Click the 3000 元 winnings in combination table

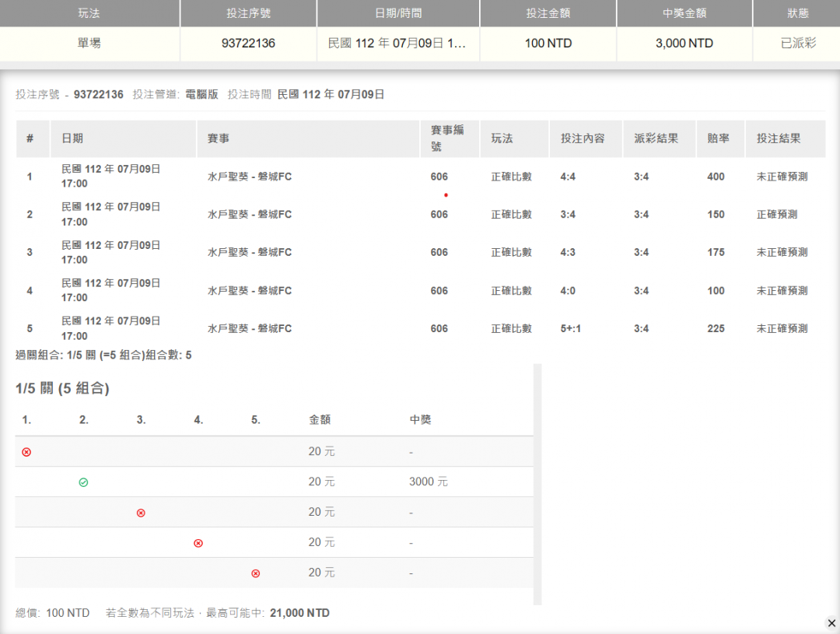[x=429, y=482]
